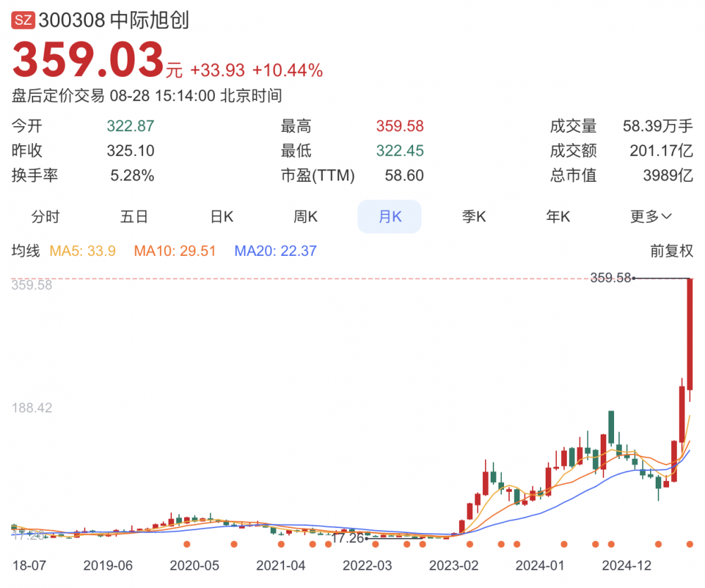Switch to the 日K chart tab
The image size is (705, 588).
[222, 216]
